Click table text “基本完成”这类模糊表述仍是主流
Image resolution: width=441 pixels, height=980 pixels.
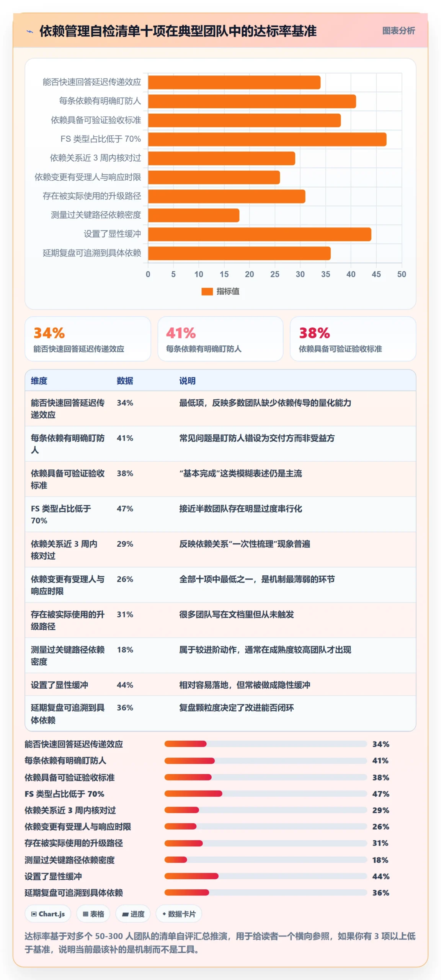click(240, 473)
